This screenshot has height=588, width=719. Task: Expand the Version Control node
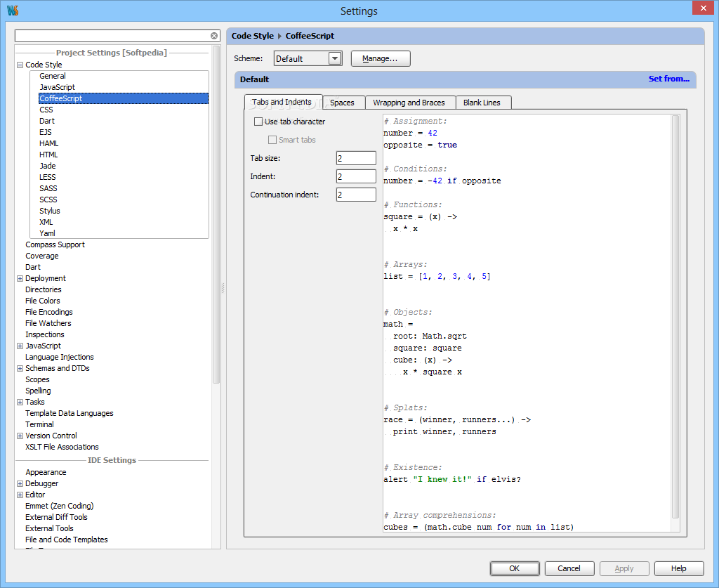tap(20, 436)
